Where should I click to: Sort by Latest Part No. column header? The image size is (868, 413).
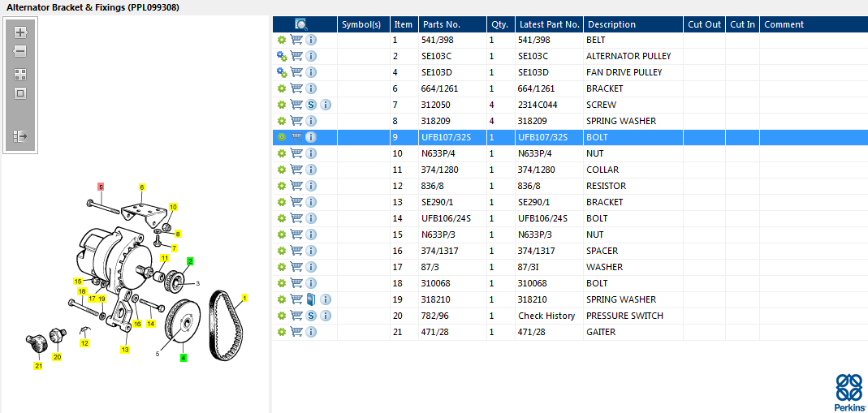pyautogui.click(x=549, y=24)
